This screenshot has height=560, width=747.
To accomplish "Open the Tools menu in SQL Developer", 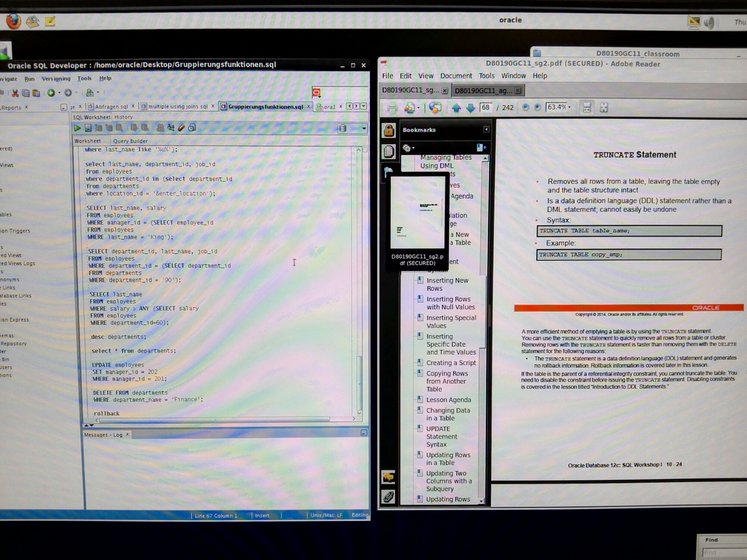I will coord(84,78).
